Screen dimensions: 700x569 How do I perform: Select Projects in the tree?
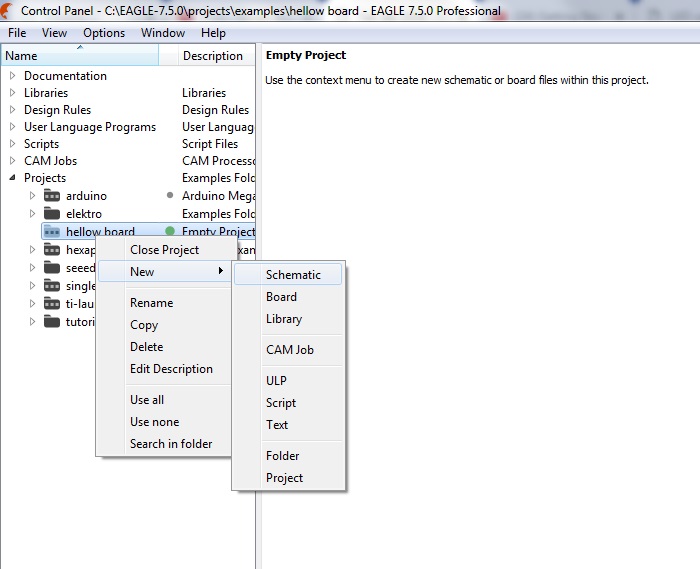pyautogui.click(x=45, y=178)
